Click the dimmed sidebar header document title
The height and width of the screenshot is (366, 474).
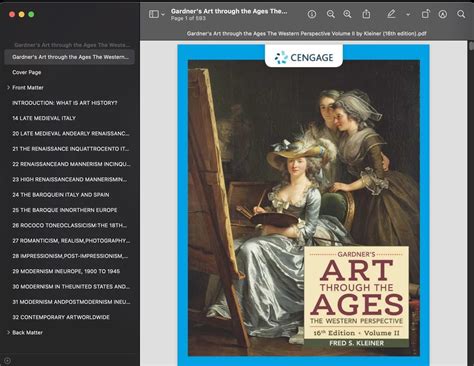pyautogui.click(x=72, y=45)
